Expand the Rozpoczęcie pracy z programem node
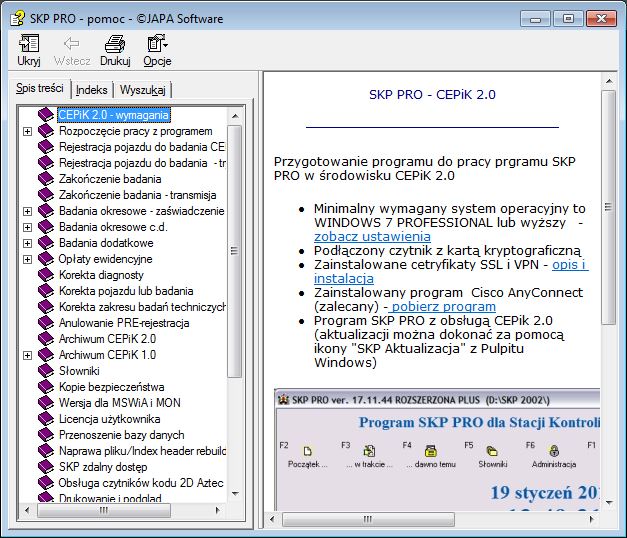 click(x=28, y=131)
